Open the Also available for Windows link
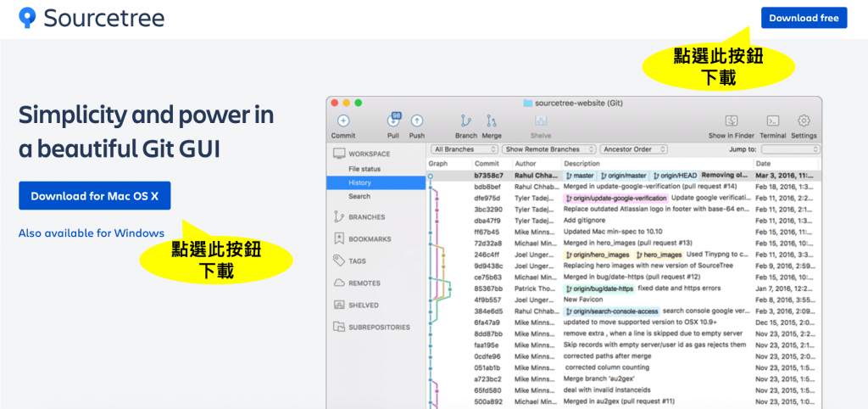 coord(92,233)
